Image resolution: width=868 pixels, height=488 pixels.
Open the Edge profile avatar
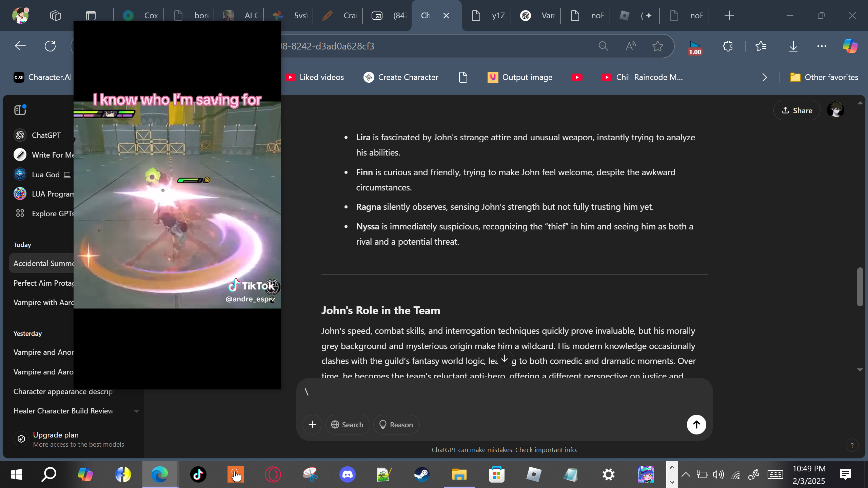tap(20, 15)
